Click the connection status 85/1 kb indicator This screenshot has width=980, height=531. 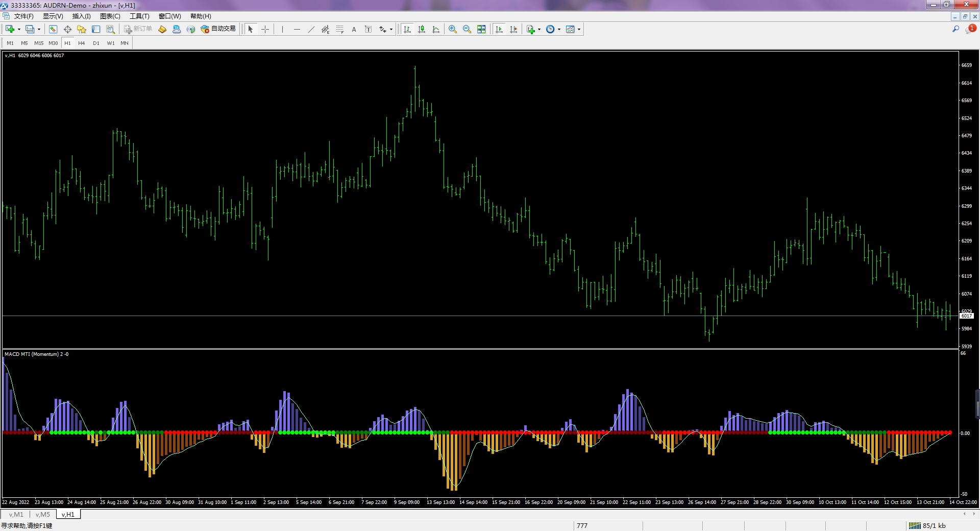927,525
